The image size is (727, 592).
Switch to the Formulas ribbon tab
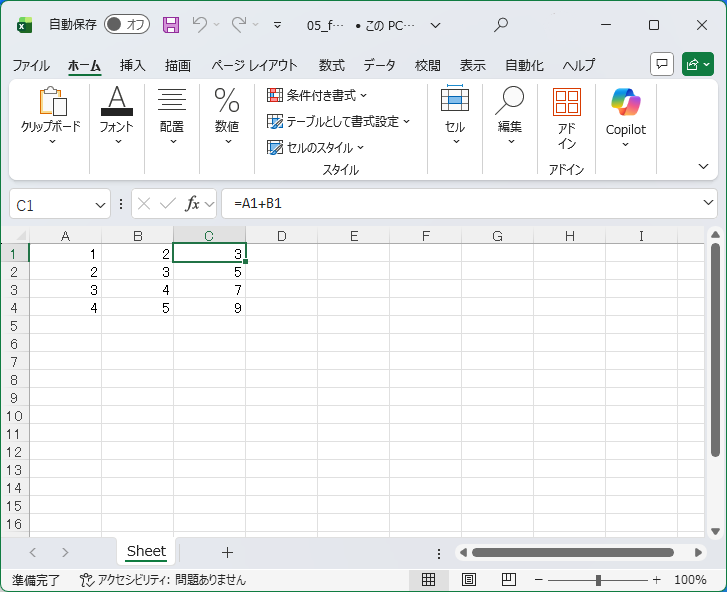coord(331,65)
